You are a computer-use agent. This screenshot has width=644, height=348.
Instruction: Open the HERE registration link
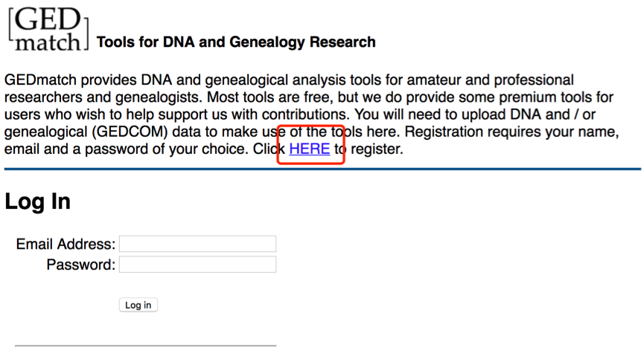pyautogui.click(x=310, y=149)
